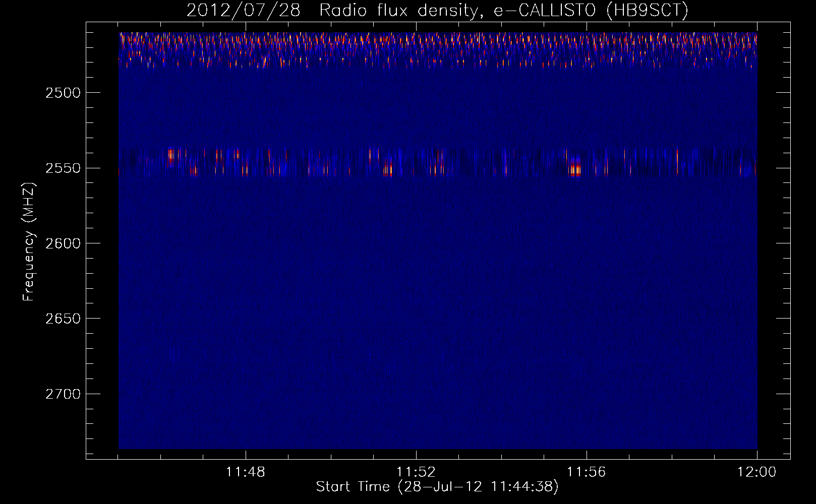Click the 'Frequency (MHZ)' axis title
The width and height of the screenshot is (816, 504).
coord(29,242)
